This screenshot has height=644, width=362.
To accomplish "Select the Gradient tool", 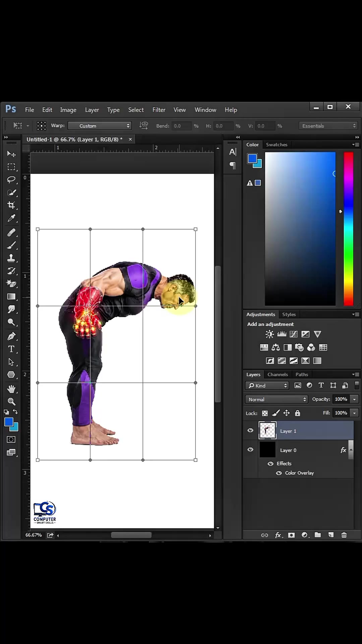I will [11, 297].
